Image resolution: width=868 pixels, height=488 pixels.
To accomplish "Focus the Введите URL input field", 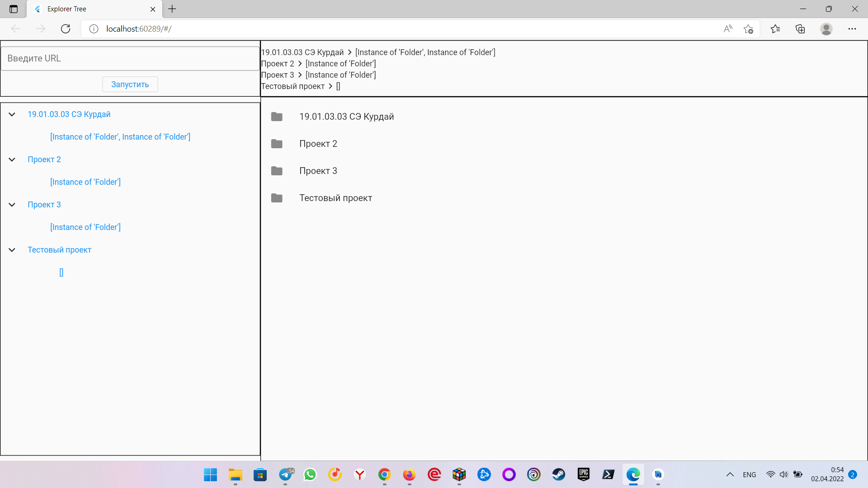I will tap(130, 58).
